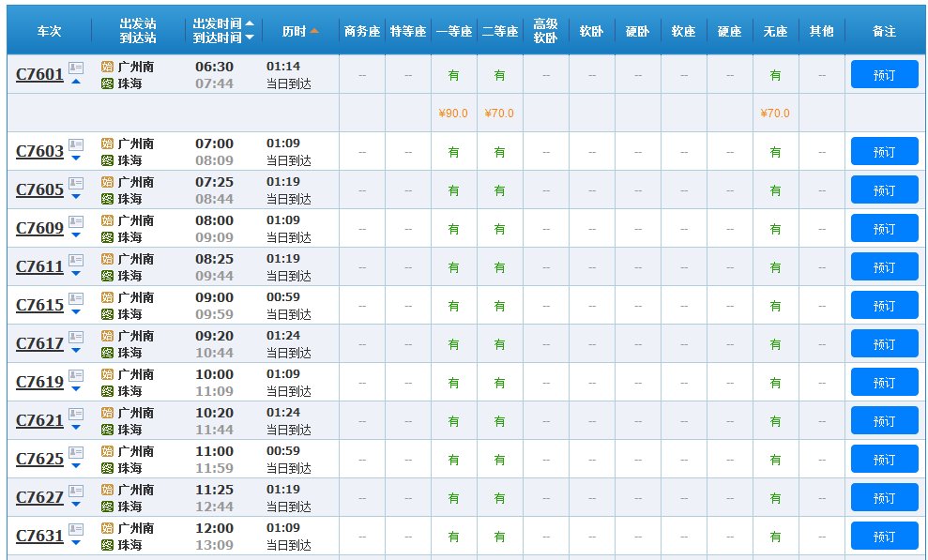Toggle ascending sort on 出发时间
928x560 pixels.
(249, 23)
